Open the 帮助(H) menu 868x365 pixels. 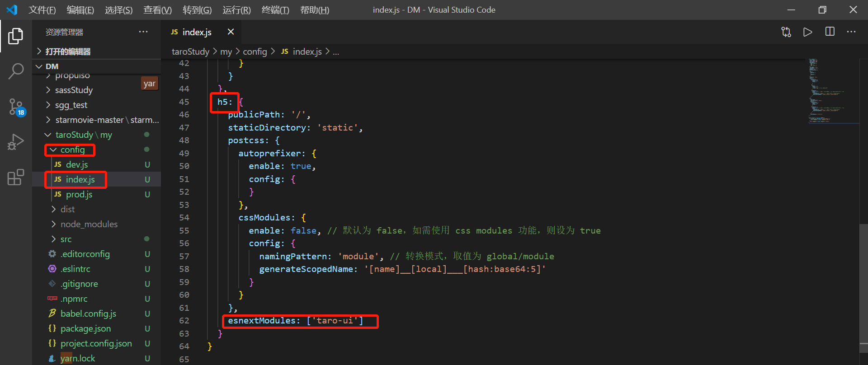(x=315, y=10)
